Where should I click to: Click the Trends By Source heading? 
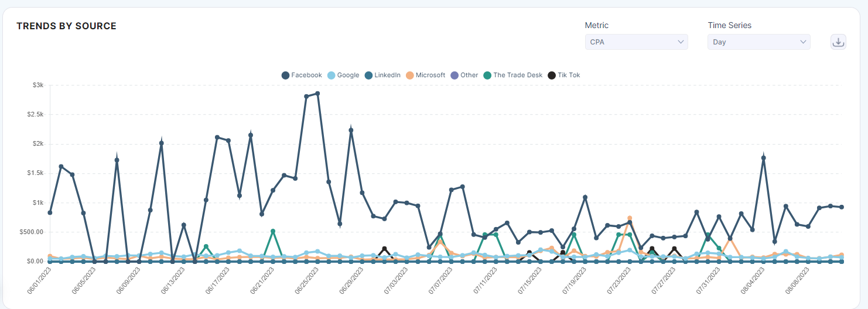click(x=66, y=26)
